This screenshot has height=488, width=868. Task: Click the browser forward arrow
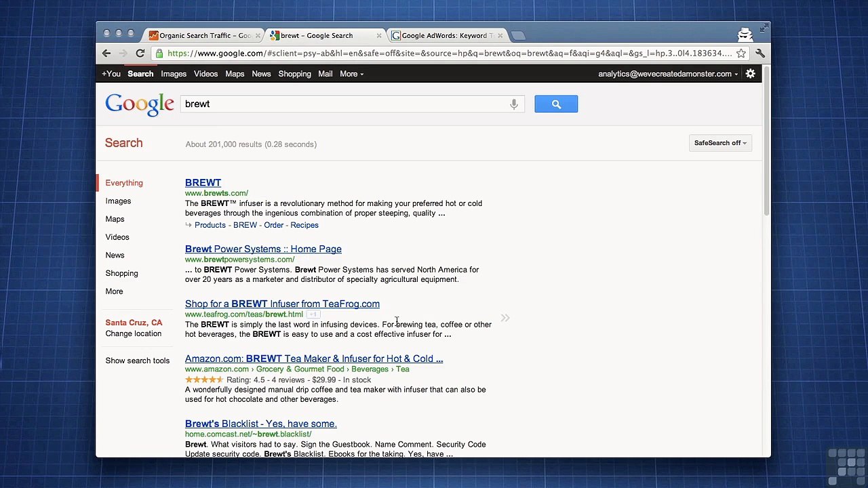click(123, 54)
